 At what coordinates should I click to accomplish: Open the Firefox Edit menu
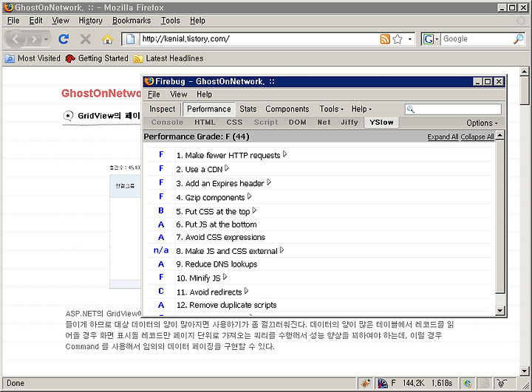(x=35, y=21)
